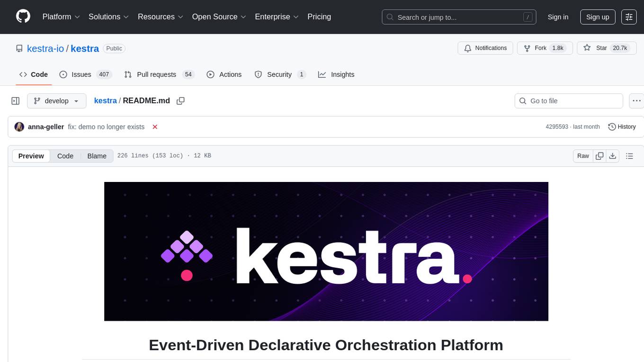The width and height of the screenshot is (644, 362).
Task: Switch to the Pull requests tab
Action: [x=159, y=74]
